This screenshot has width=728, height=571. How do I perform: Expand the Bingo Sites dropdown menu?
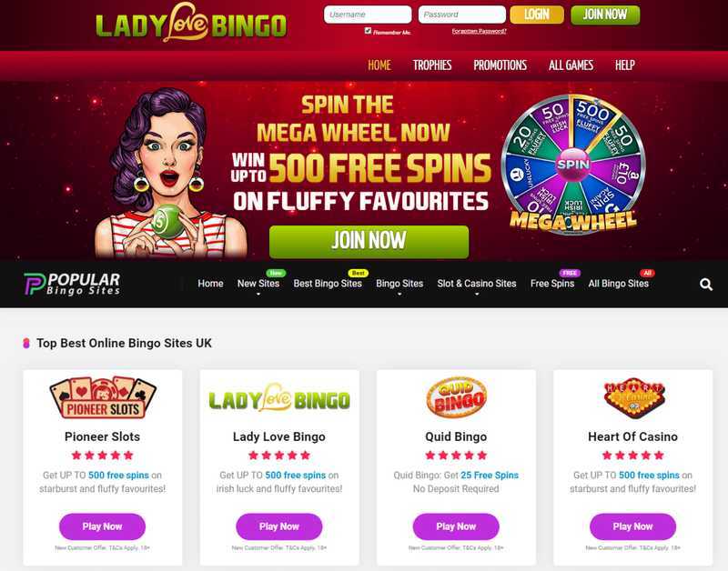pyautogui.click(x=399, y=284)
